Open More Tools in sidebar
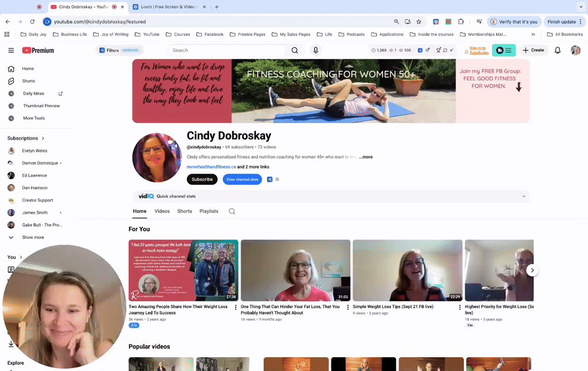588x371 pixels. pos(34,118)
